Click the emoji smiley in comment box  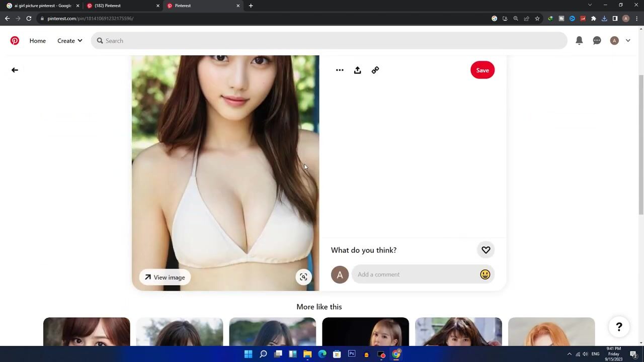coord(485,275)
